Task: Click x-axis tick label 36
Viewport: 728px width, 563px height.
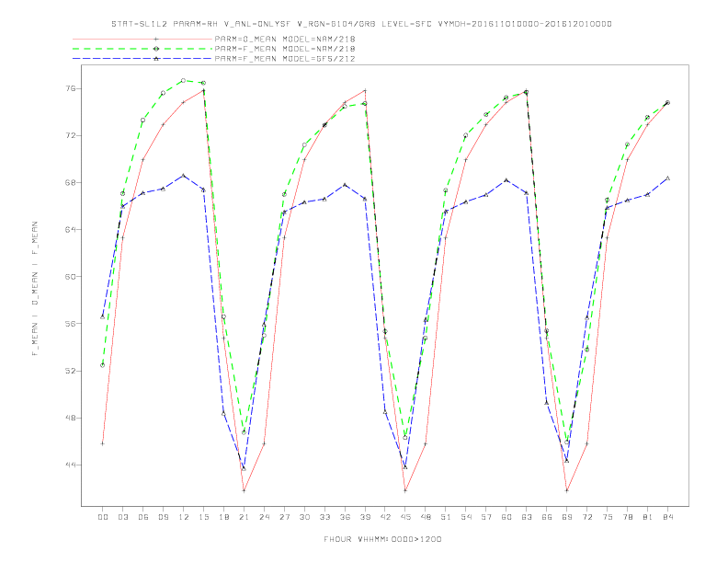Action: [345, 517]
